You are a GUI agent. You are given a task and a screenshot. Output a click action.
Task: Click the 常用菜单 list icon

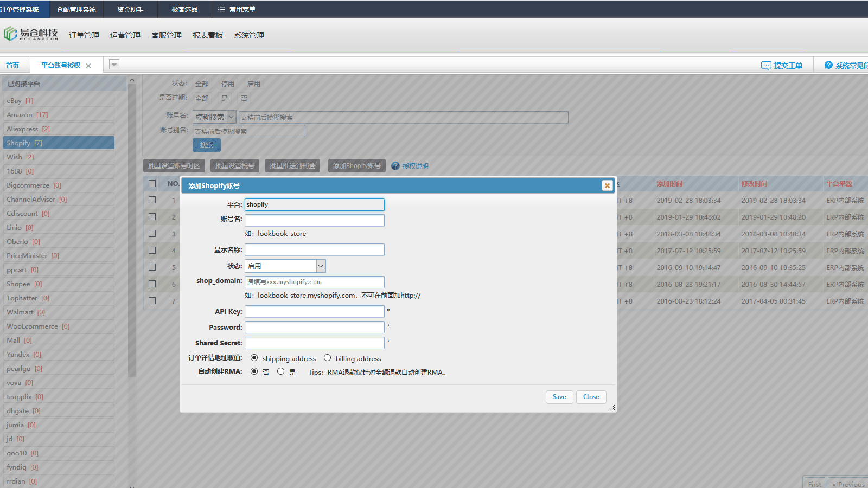(221, 9)
